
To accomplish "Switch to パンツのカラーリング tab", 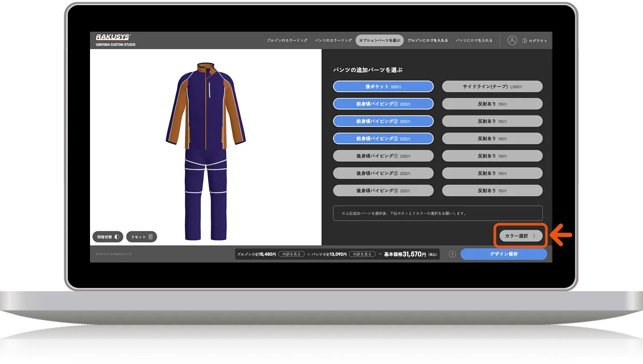I will click(x=333, y=41).
